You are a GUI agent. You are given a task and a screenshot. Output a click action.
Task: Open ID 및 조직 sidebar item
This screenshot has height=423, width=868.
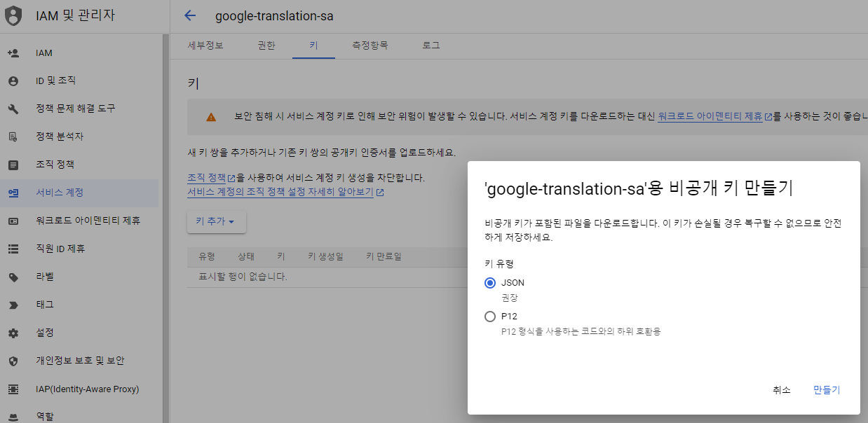pyautogui.click(x=79, y=81)
